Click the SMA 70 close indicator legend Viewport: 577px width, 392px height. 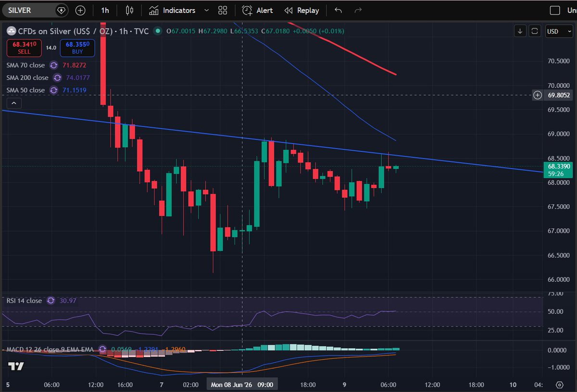click(x=26, y=65)
